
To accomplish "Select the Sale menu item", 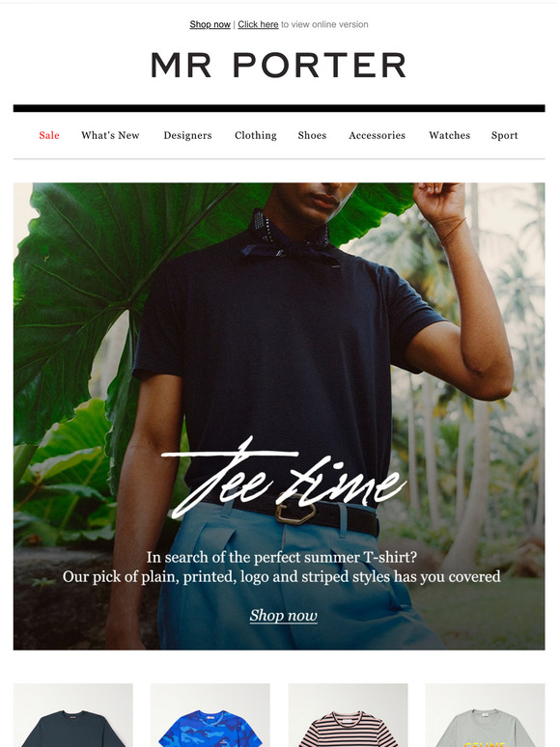I will pos(49,135).
